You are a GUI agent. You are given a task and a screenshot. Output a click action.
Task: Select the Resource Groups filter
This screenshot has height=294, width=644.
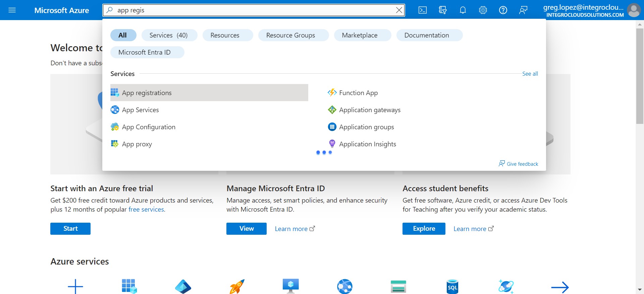coord(293,35)
